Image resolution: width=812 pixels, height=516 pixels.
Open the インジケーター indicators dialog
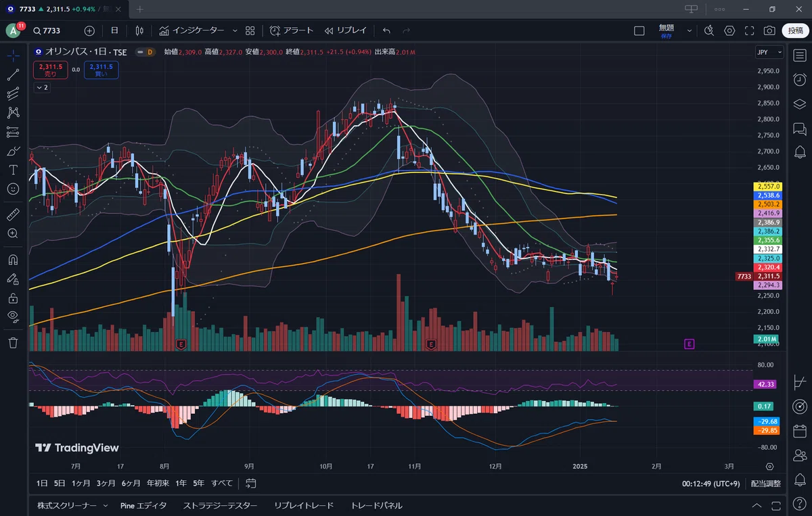(x=191, y=30)
